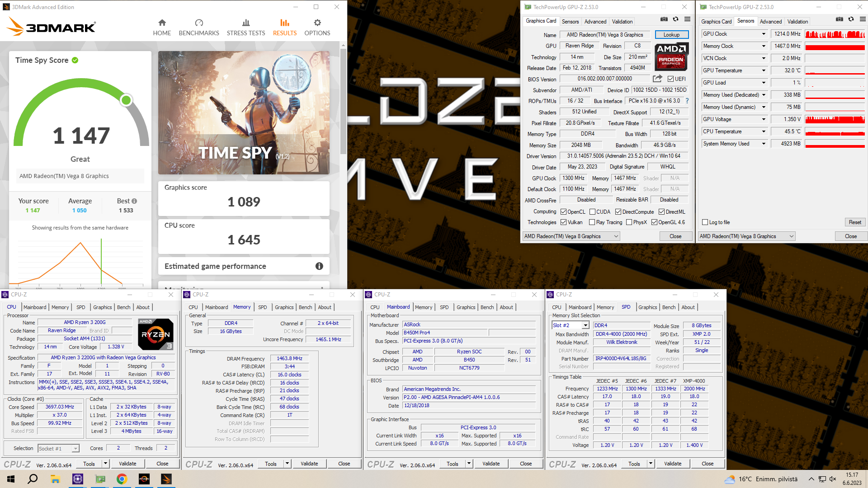Open Socket #1 selection dropdown
The width and height of the screenshot is (868, 488).
click(59, 448)
